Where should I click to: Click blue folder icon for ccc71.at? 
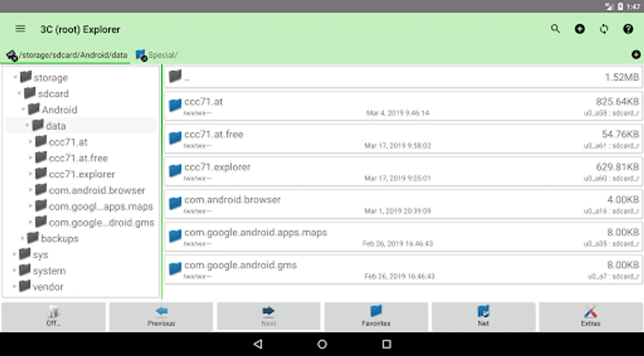tap(175, 105)
